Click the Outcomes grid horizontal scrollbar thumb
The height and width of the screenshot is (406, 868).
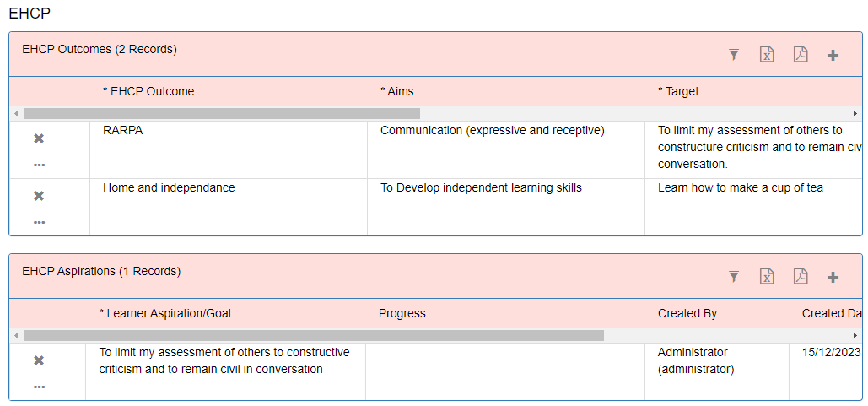221,114
